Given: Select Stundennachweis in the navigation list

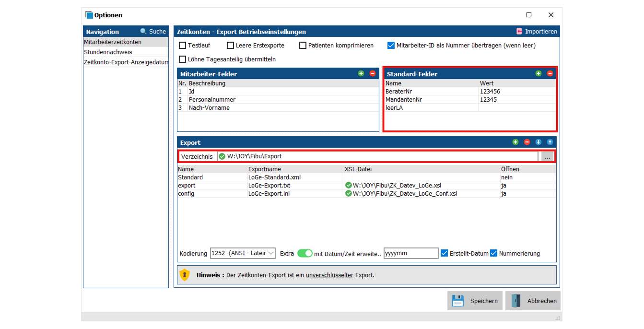Looking at the screenshot, I should [x=108, y=52].
